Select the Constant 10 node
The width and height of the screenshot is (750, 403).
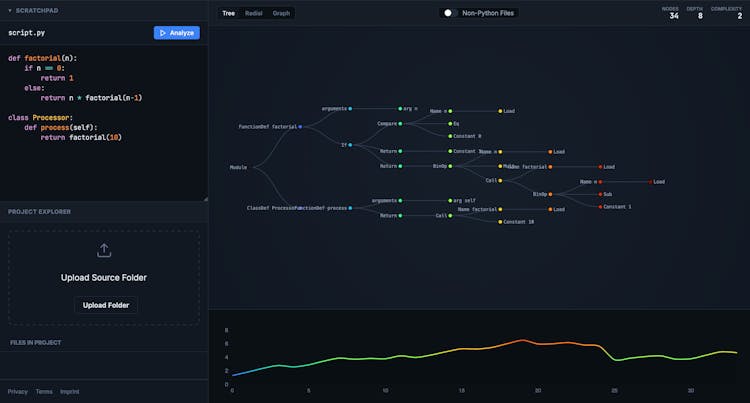click(499, 221)
